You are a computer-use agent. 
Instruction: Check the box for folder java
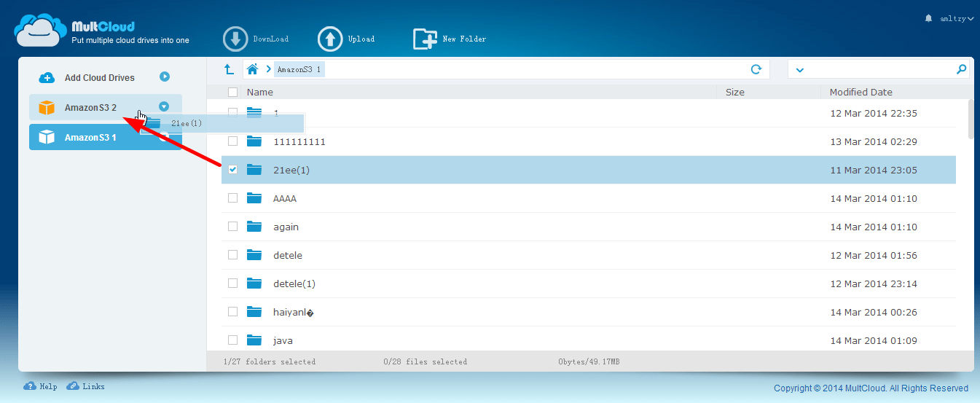(x=232, y=340)
